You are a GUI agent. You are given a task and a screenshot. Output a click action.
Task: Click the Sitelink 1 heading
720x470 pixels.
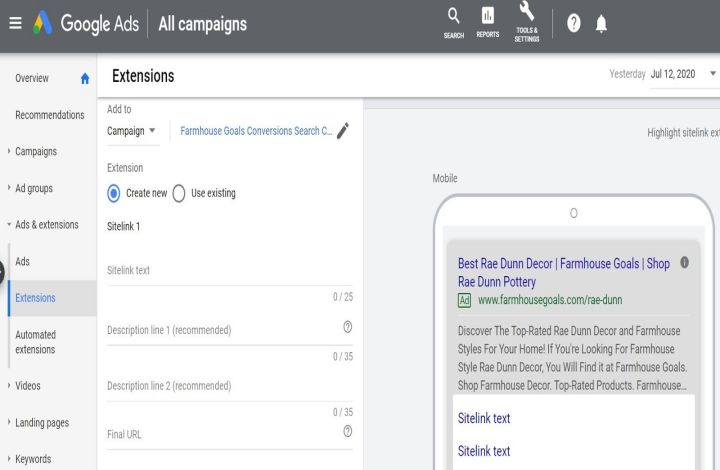pyautogui.click(x=124, y=226)
